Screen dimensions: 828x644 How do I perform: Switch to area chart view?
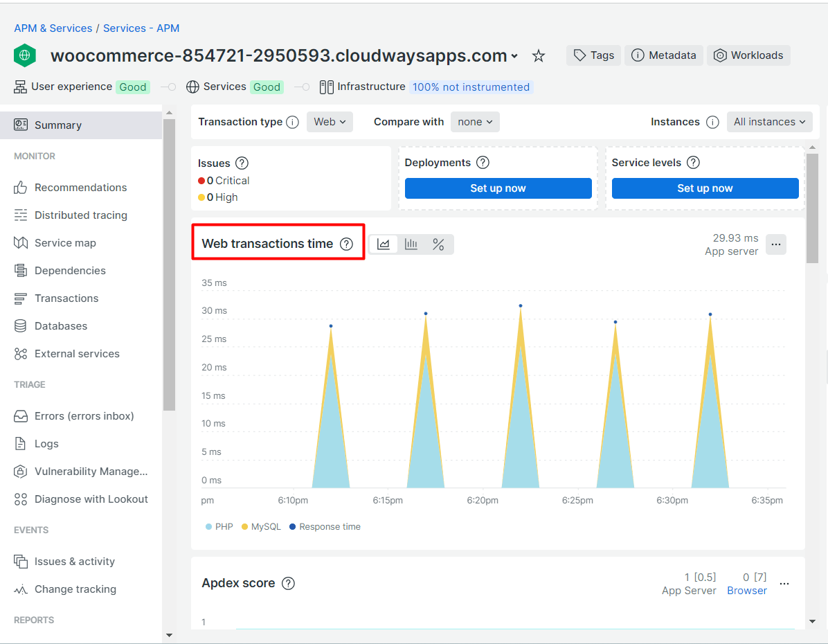tap(384, 244)
